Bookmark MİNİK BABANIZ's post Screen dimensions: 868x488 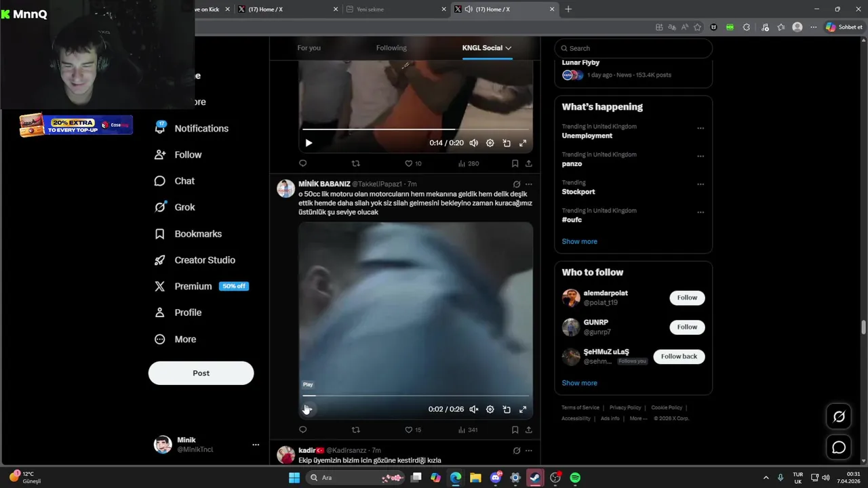[x=515, y=430]
